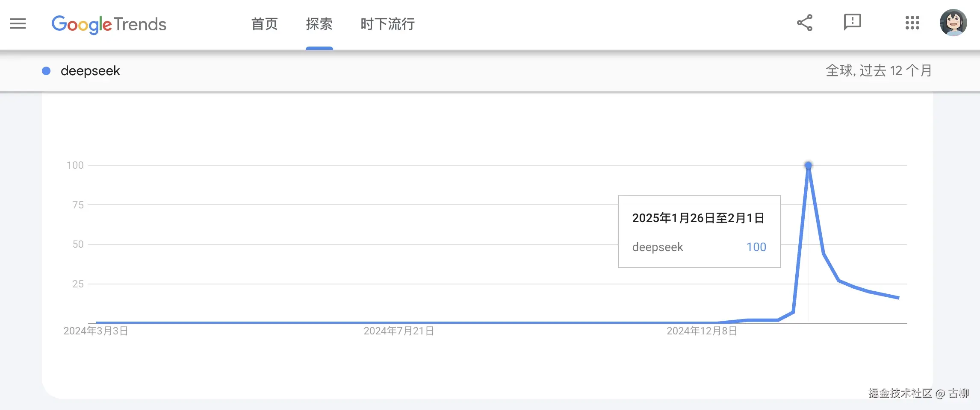
Task: Open the account avatar menu
Action: (x=953, y=23)
